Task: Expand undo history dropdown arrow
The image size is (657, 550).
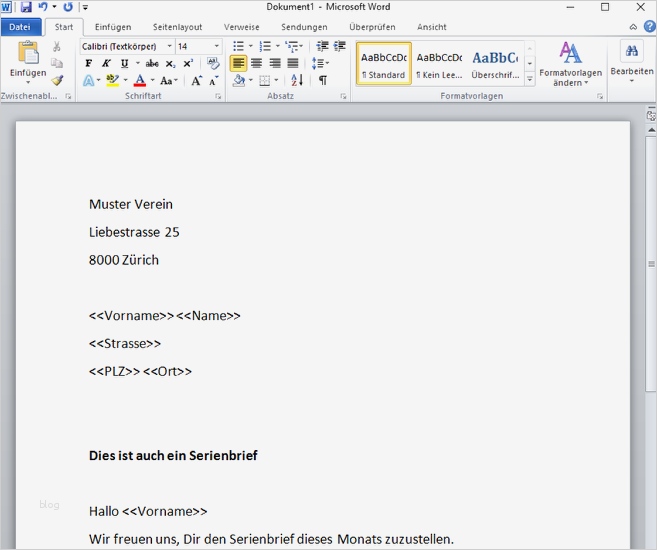Action: point(54,7)
